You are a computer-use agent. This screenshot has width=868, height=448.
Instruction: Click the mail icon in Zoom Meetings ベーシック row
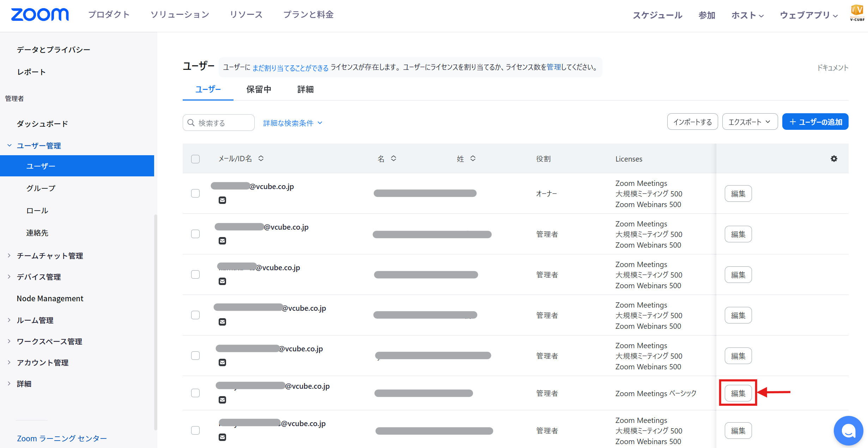click(222, 400)
